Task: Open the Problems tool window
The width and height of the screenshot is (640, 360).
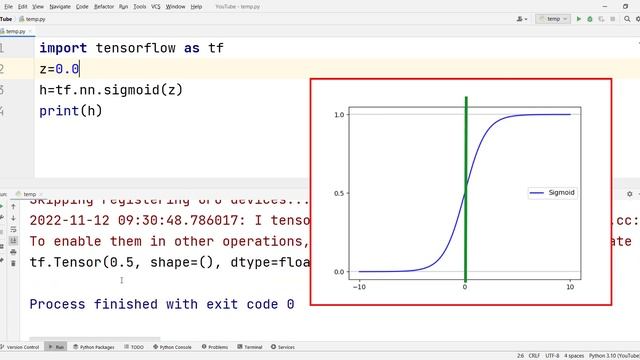Action: click(x=215, y=347)
